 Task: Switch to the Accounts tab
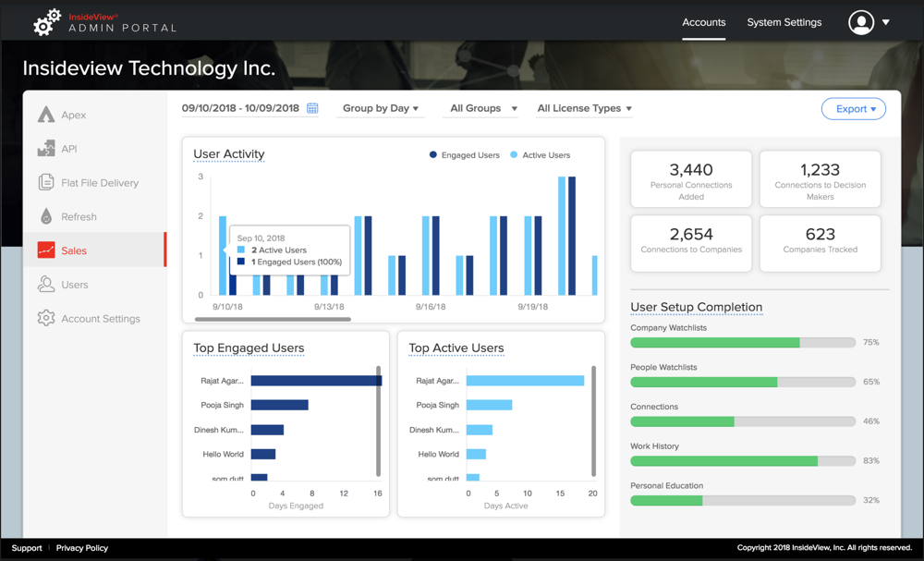coord(703,22)
